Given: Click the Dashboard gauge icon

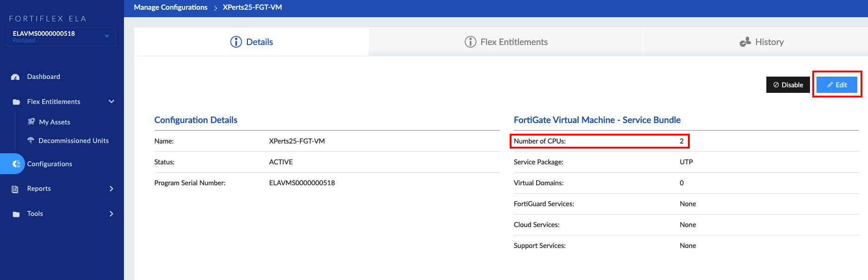Looking at the screenshot, I should point(15,77).
